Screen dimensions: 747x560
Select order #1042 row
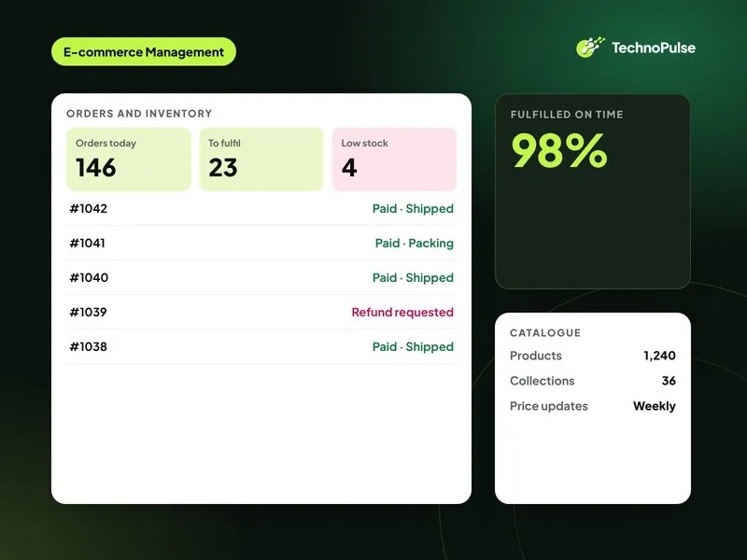[261, 208]
